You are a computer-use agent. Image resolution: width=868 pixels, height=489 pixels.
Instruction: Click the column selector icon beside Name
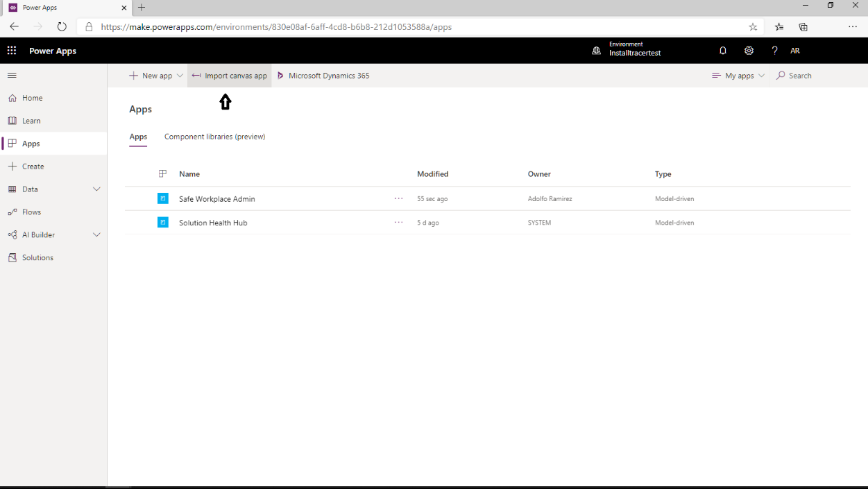[x=163, y=174]
